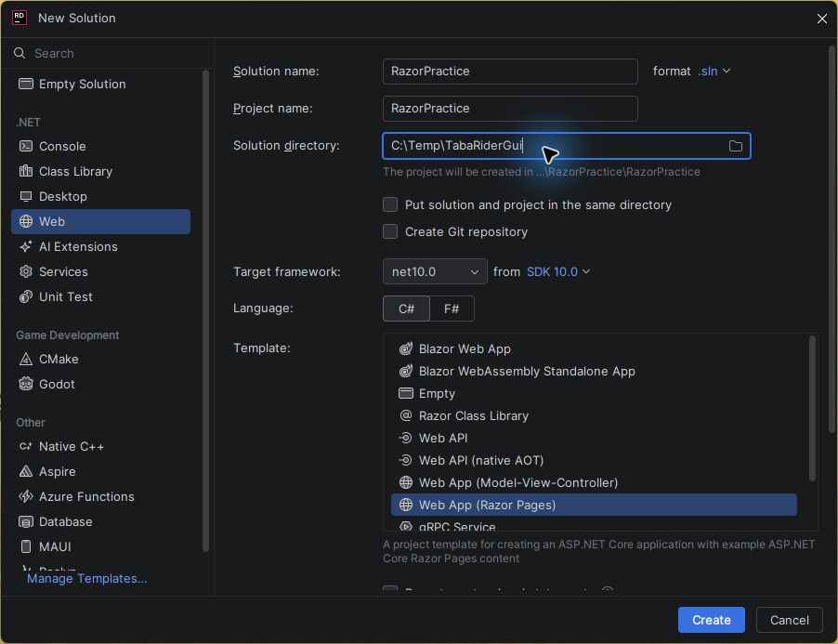Click the Solution name input field
The height and width of the screenshot is (644, 838).
pyautogui.click(x=510, y=71)
